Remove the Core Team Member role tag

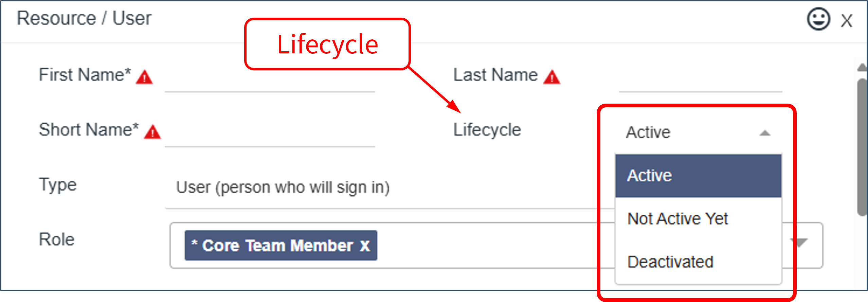click(365, 246)
